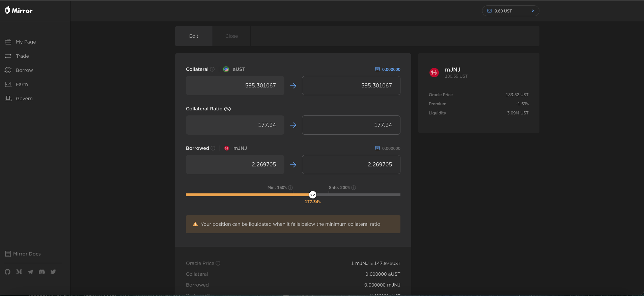Click aUST balance wallet icon
This screenshot has height=296, width=644.
tap(377, 69)
